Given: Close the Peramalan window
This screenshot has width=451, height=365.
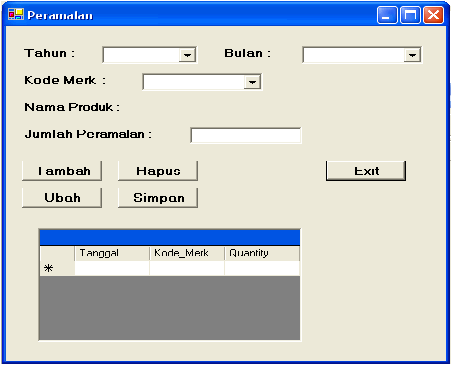Looking at the screenshot, I should tap(433, 15).
